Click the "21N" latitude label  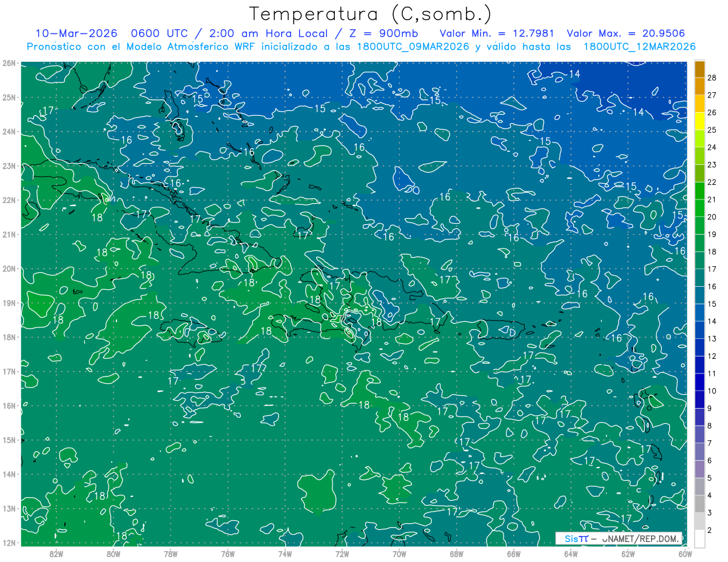[8, 235]
